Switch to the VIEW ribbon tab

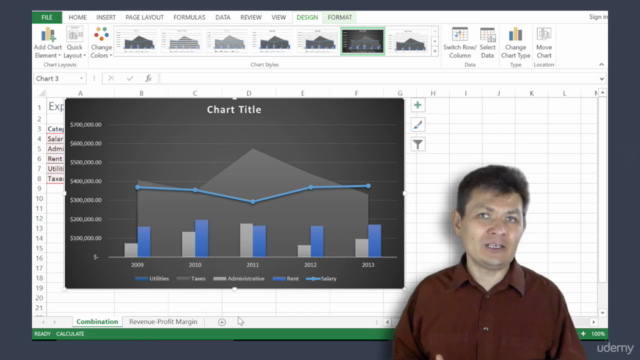tap(278, 17)
